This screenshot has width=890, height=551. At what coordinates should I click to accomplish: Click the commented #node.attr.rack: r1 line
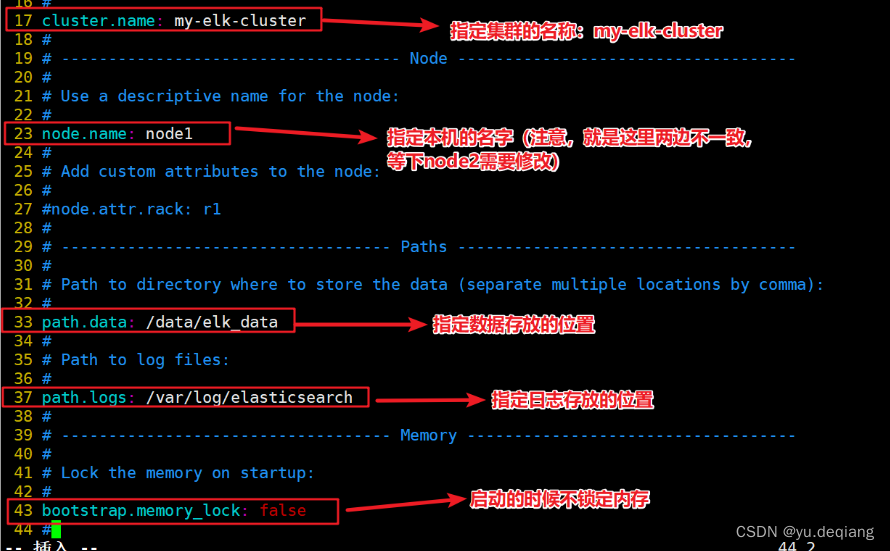(131, 209)
